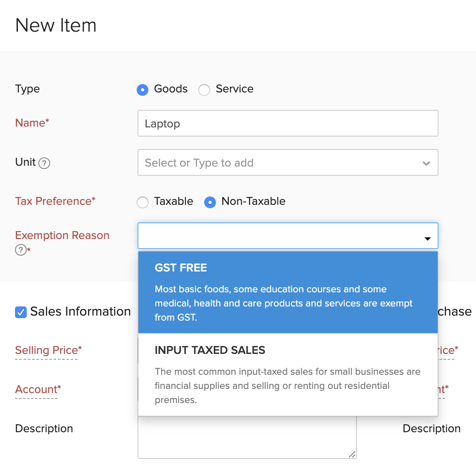
Task: Click the Exemption Reason dropdown arrow
Action: (427, 239)
